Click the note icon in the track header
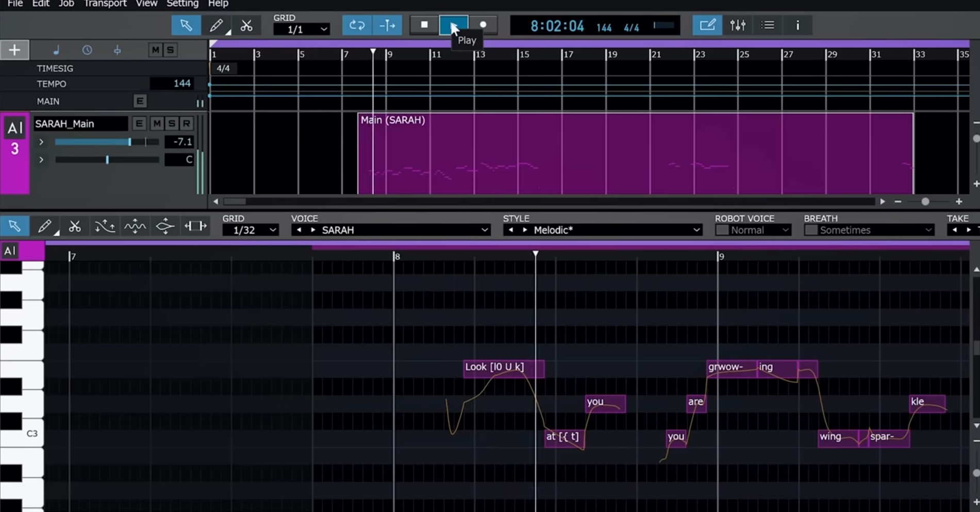The image size is (980, 512). [x=56, y=50]
